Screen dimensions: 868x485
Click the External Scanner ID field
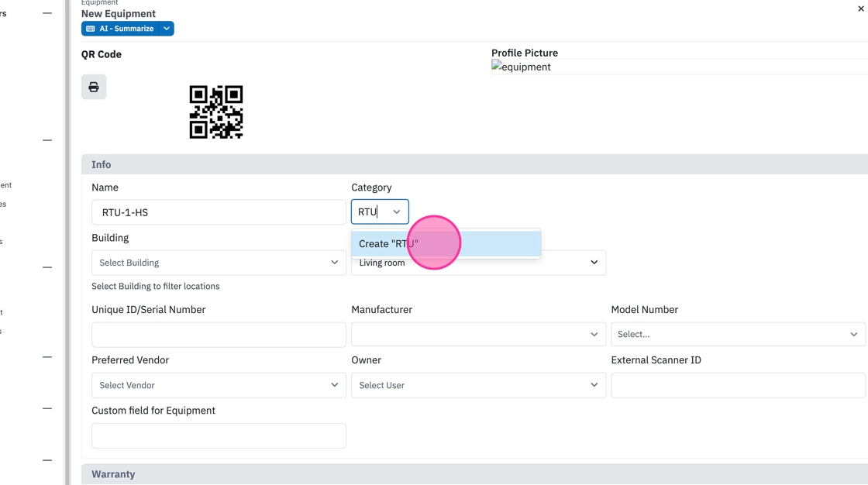click(738, 385)
